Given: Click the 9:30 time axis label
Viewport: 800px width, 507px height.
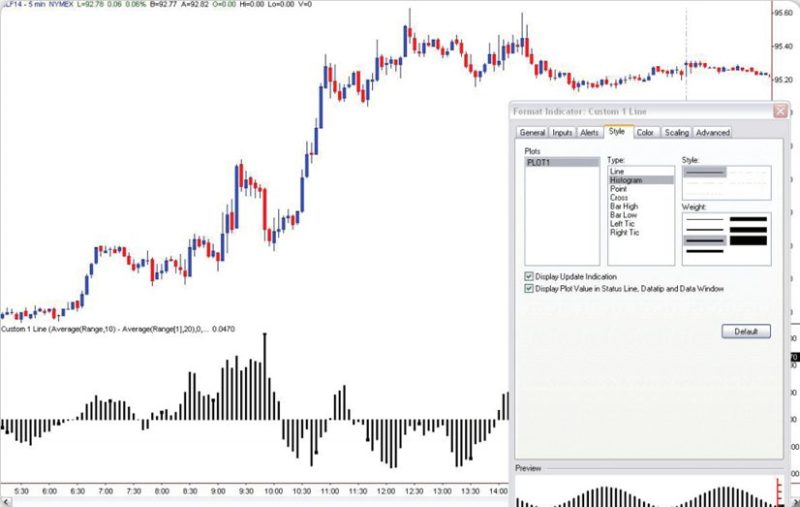Looking at the screenshot, I should pyautogui.click(x=246, y=491).
